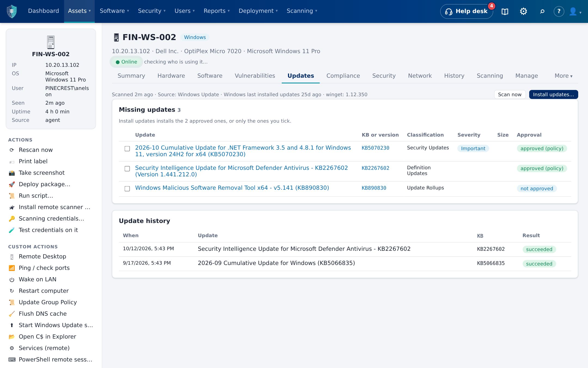
Task: Click the Test credentials test-tube icon
Action: pos(12,230)
